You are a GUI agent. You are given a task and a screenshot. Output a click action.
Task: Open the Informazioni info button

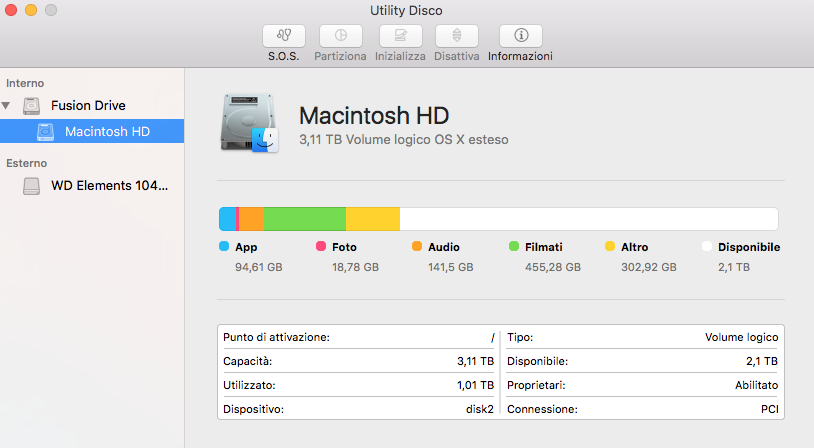click(521, 36)
